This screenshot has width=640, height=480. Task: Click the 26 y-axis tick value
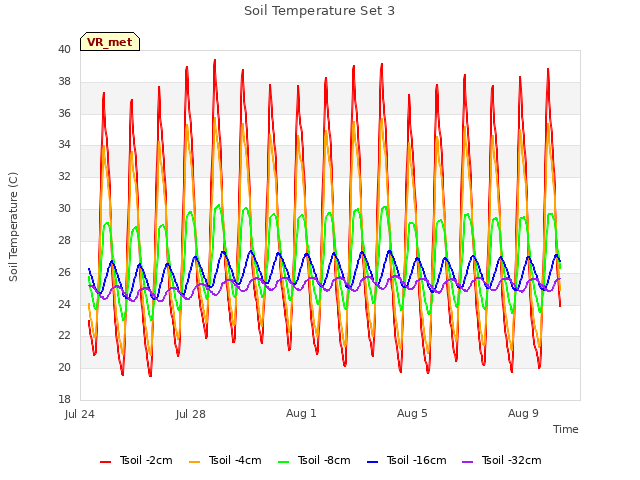(64, 272)
